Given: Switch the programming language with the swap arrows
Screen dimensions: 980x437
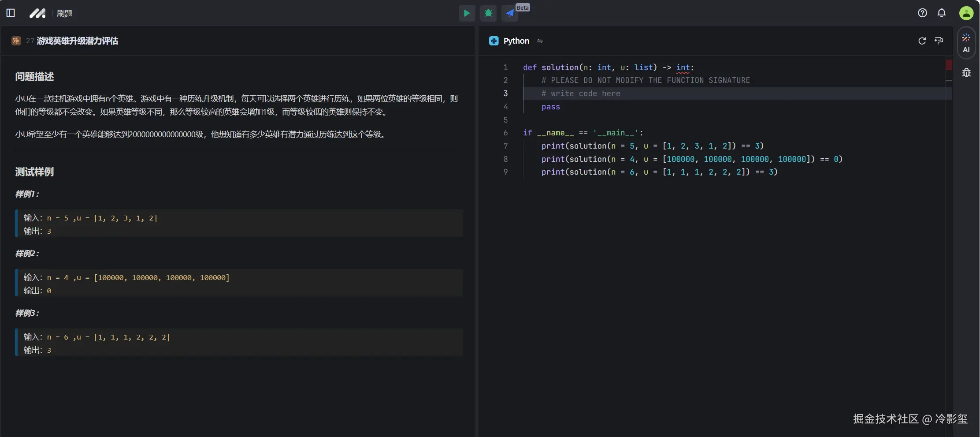Looking at the screenshot, I should click(541, 41).
